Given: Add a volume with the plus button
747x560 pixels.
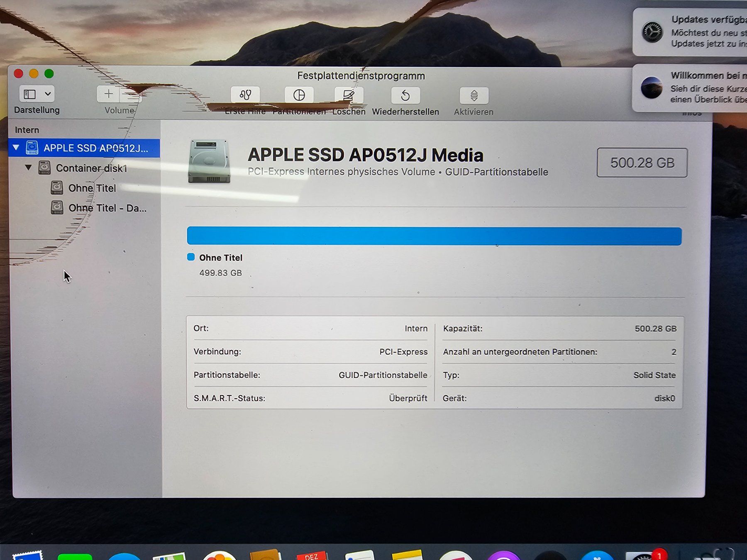Looking at the screenshot, I should [108, 94].
